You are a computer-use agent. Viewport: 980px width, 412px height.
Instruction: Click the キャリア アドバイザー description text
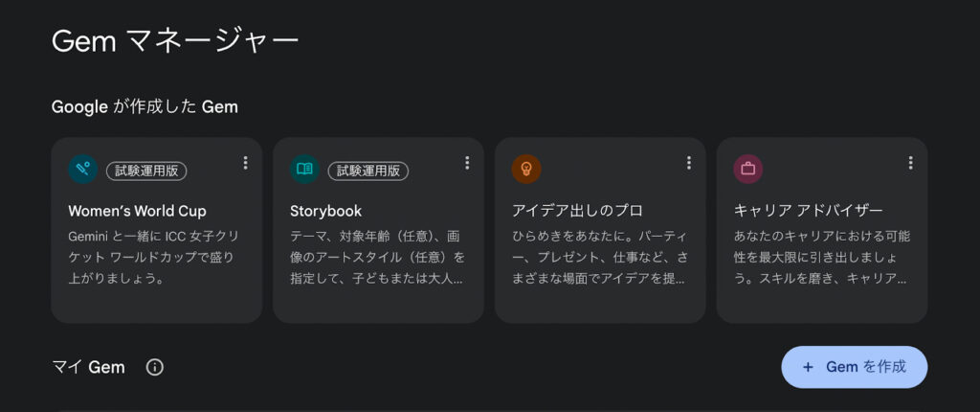821,257
